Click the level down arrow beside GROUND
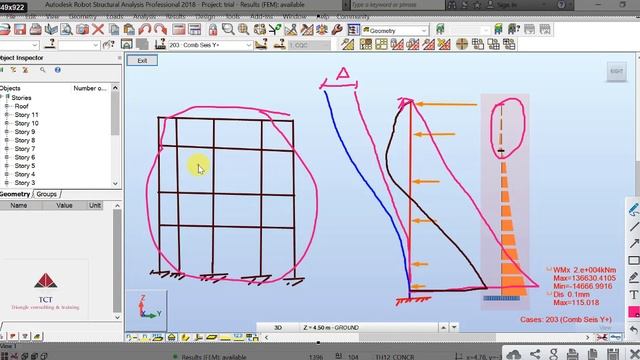Screen dimensions: 640x360 [x=454, y=327]
